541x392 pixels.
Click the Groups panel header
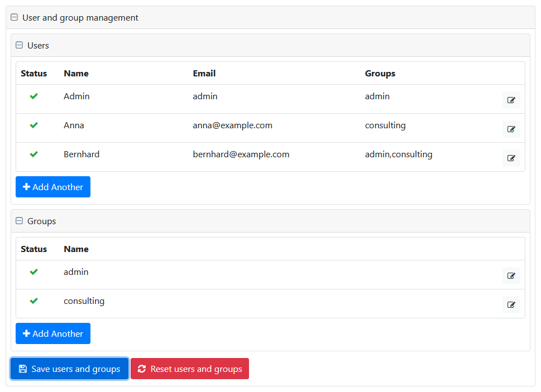(x=41, y=221)
